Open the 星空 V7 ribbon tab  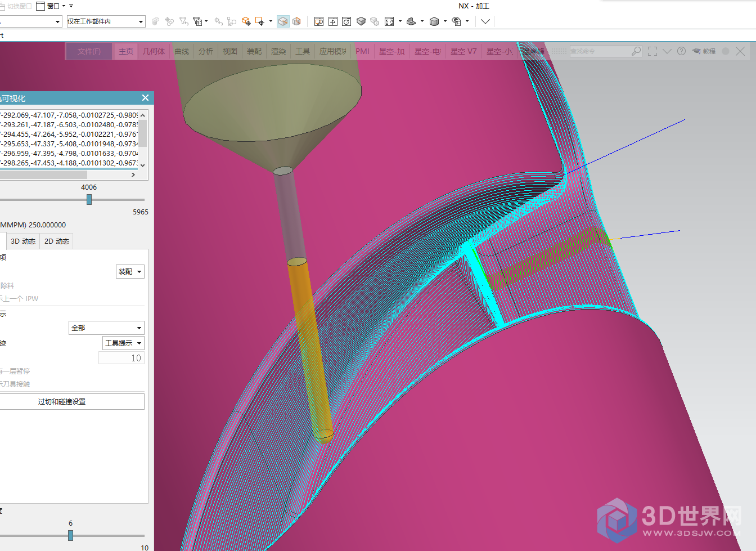click(x=463, y=51)
